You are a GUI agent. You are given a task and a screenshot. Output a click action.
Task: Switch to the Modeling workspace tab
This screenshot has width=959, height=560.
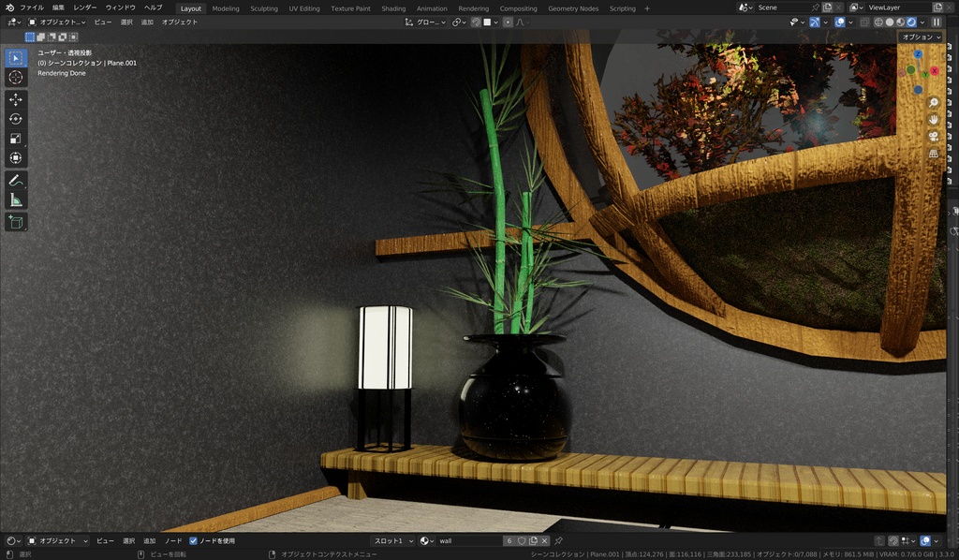point(226,8)
